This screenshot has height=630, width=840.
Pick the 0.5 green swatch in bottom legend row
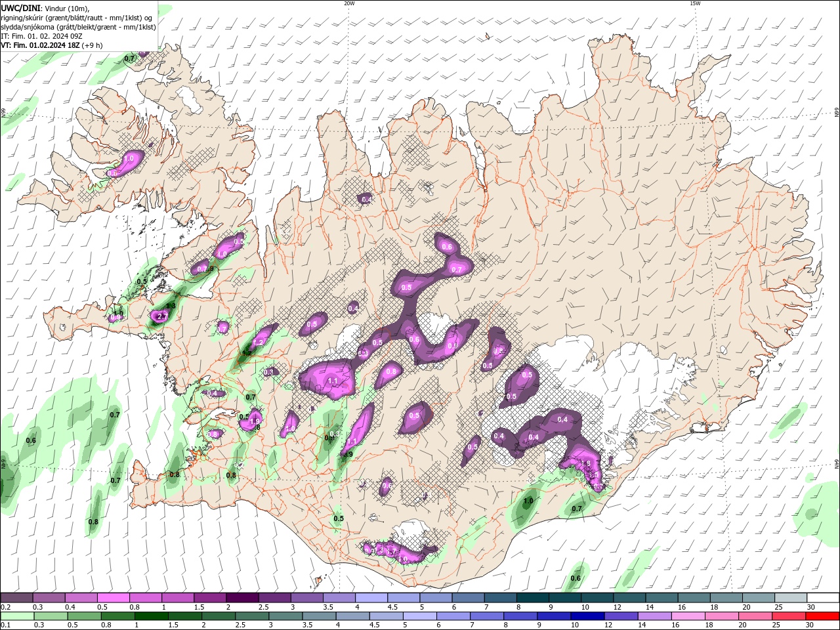click(x=84, y=616)
